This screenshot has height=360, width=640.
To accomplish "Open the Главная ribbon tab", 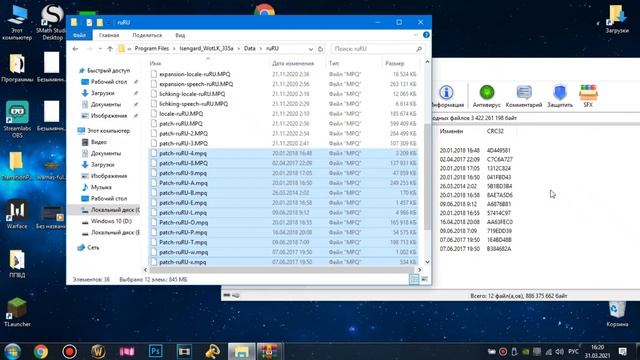I will click(109, 35).
